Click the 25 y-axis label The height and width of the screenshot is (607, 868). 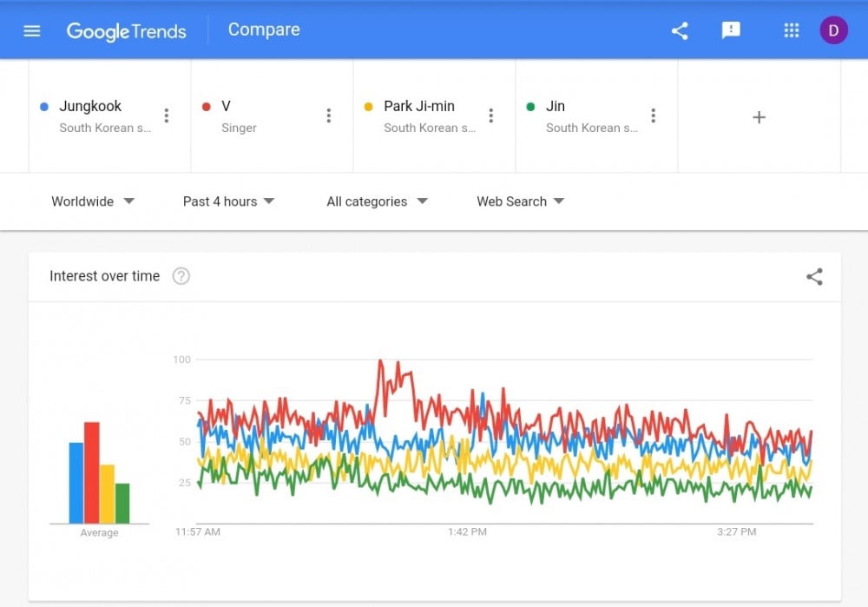coord(185,483)
